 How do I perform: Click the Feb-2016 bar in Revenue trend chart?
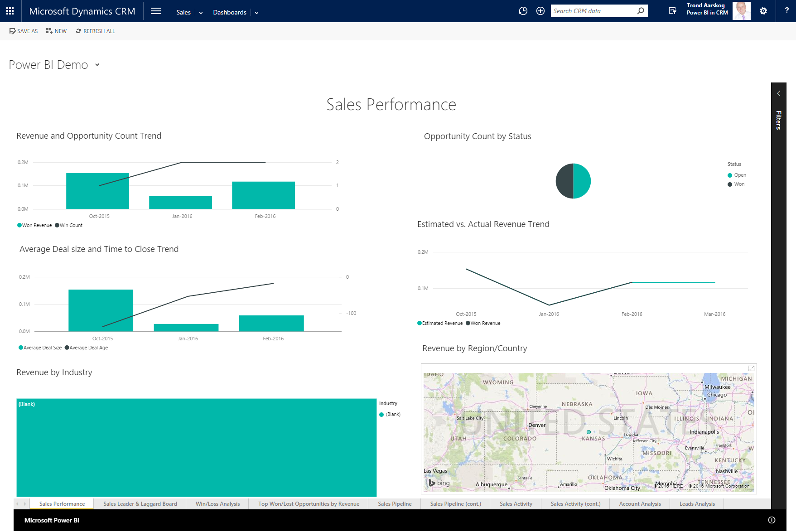coord(263,195)
